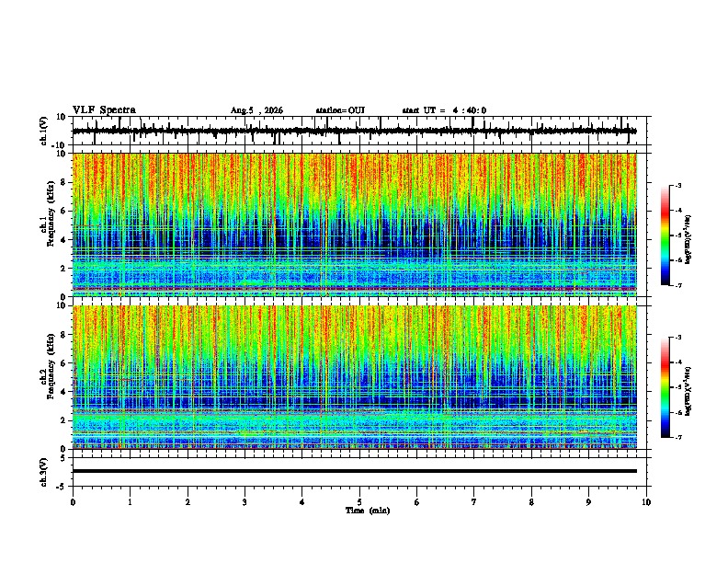Click time axis tick label "9"
Image resolution: width=728 pixels, height=563 pixels.
point(588,502)
